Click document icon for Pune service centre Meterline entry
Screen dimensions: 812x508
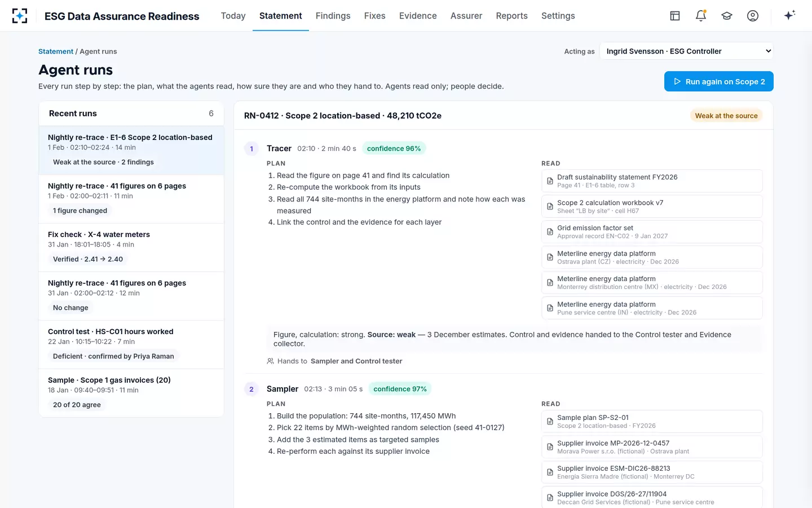[x=550, y=308]
